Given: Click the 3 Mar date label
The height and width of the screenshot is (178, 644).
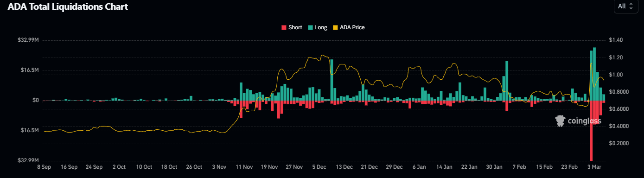Looking at the screenshot, I should [595, 166].
